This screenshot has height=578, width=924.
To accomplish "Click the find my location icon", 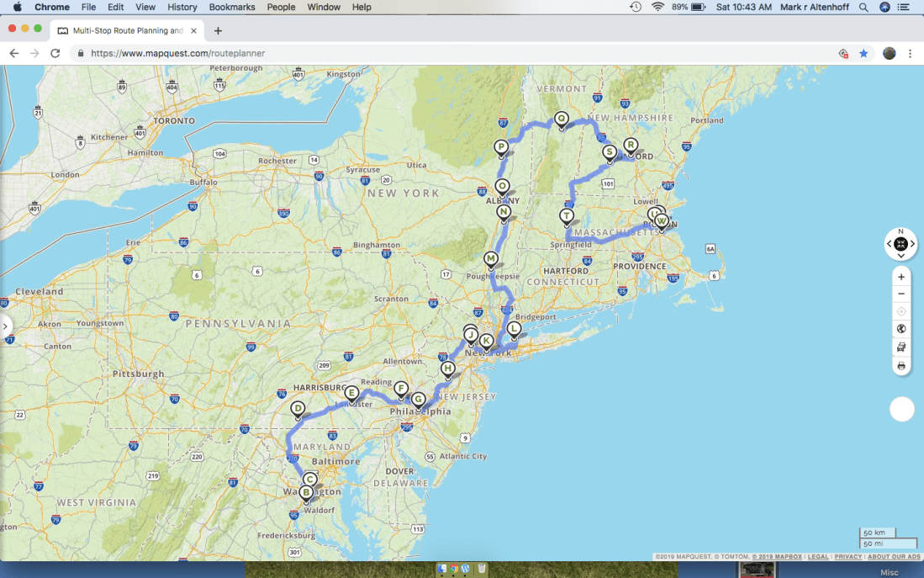I will tap(901, 311).
